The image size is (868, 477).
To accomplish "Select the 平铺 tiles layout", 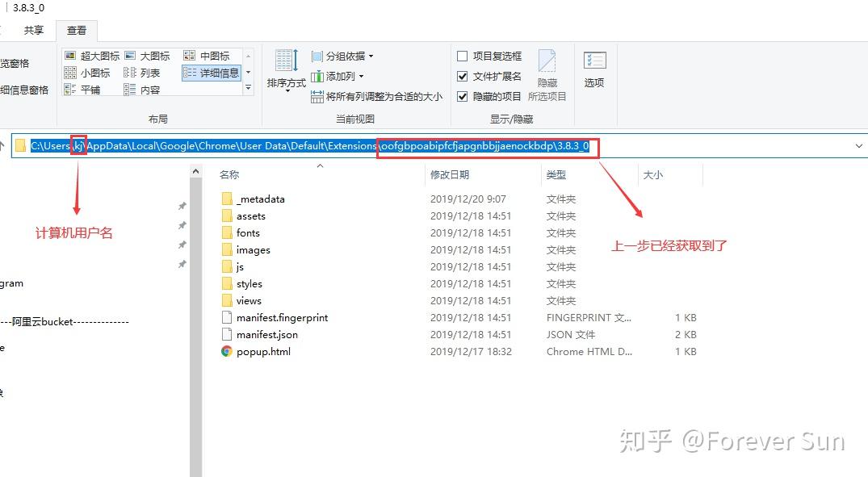I will point(82,89).
